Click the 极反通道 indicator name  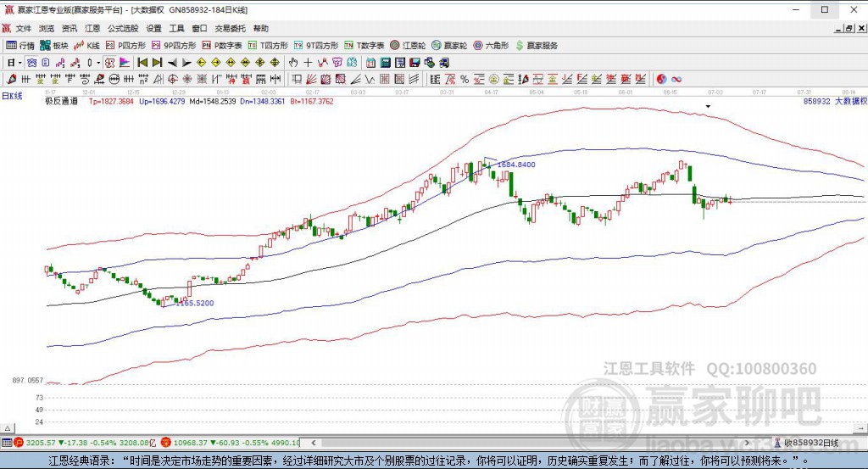click(x=61, y=101)
